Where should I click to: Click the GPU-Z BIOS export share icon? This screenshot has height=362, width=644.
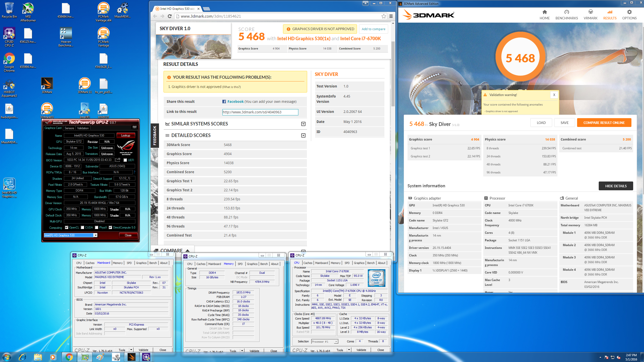[118, 160]
